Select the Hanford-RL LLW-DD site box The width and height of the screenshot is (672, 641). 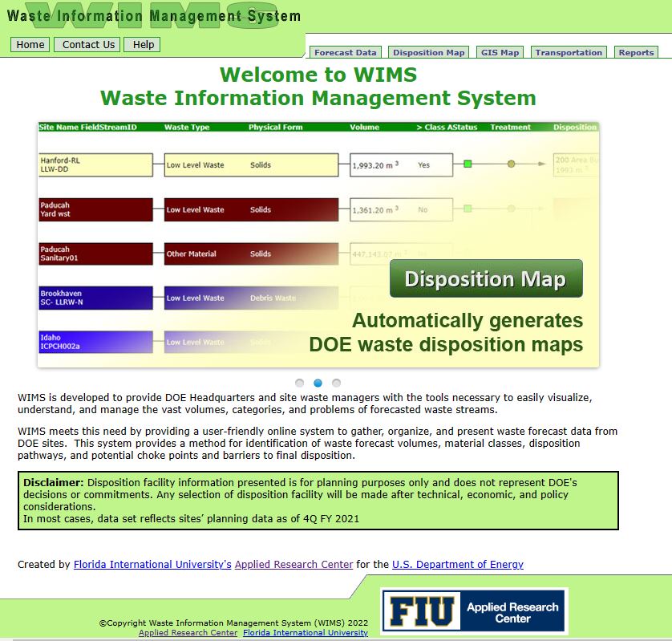coord(95,164)
